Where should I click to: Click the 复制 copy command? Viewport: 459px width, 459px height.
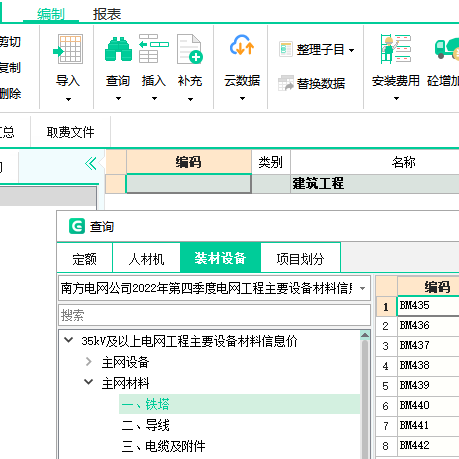point(10,68)
